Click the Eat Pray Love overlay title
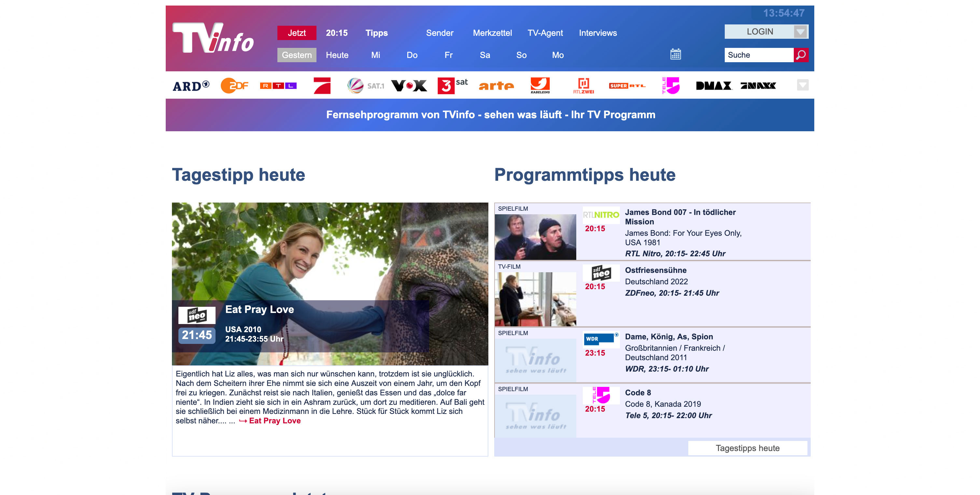 pyautogui.click(x=259, y=309)
